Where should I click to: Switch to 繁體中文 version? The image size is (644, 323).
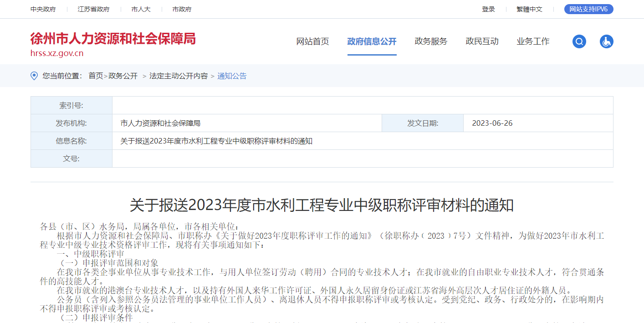coord(529,9)
